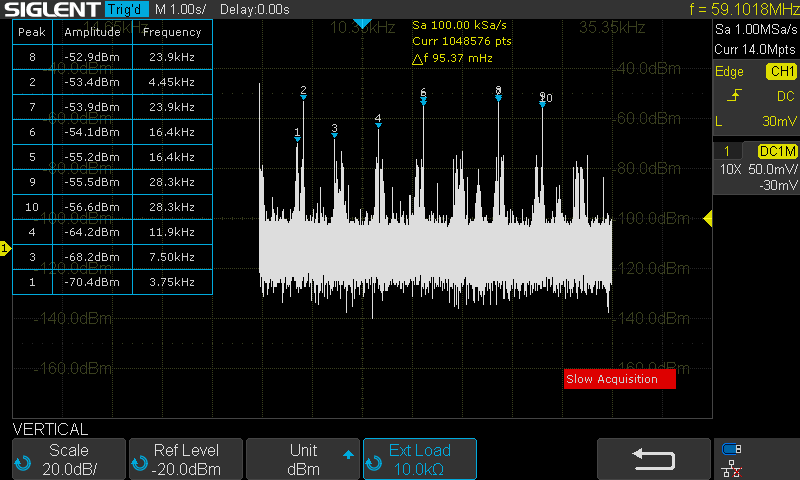
Task: Click the trigger position marker at top
Action: pyautogui.click(x=362, y=23)
